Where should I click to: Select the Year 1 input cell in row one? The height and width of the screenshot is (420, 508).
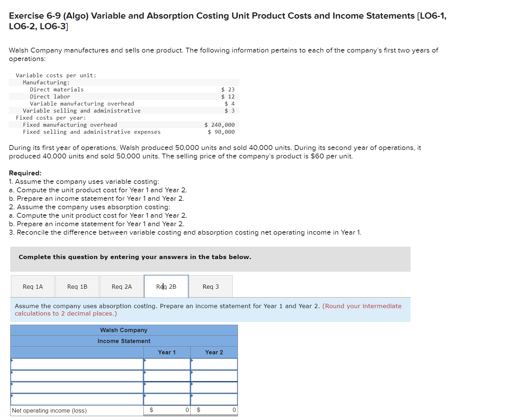coord(166,364)
